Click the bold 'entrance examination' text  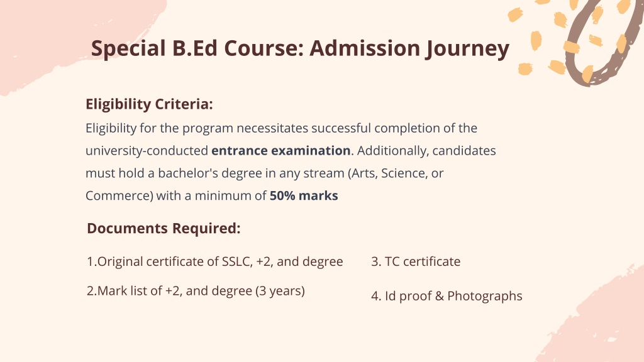(281, 151)
